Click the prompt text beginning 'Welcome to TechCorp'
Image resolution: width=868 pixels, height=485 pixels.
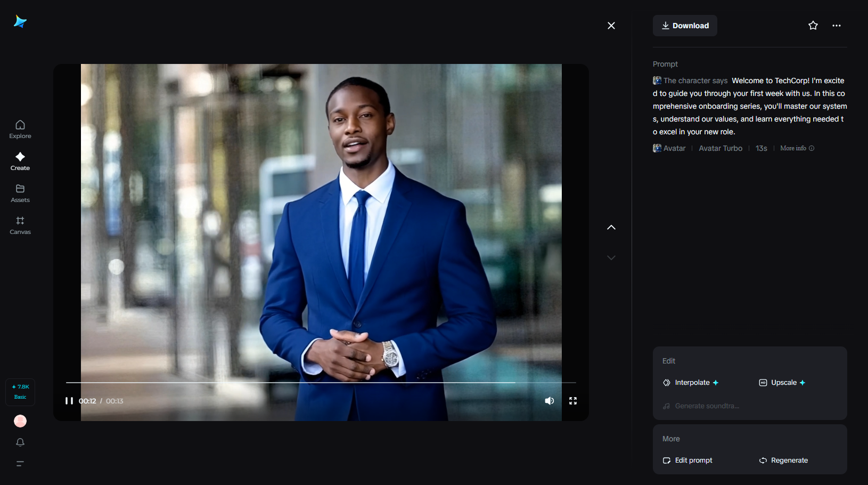tap(750, 106)
